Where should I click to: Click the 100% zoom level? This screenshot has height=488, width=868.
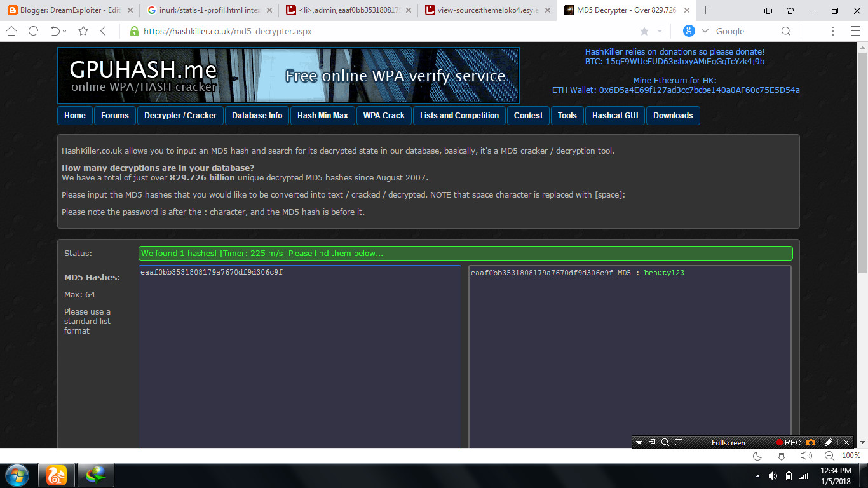click(851, 456)
